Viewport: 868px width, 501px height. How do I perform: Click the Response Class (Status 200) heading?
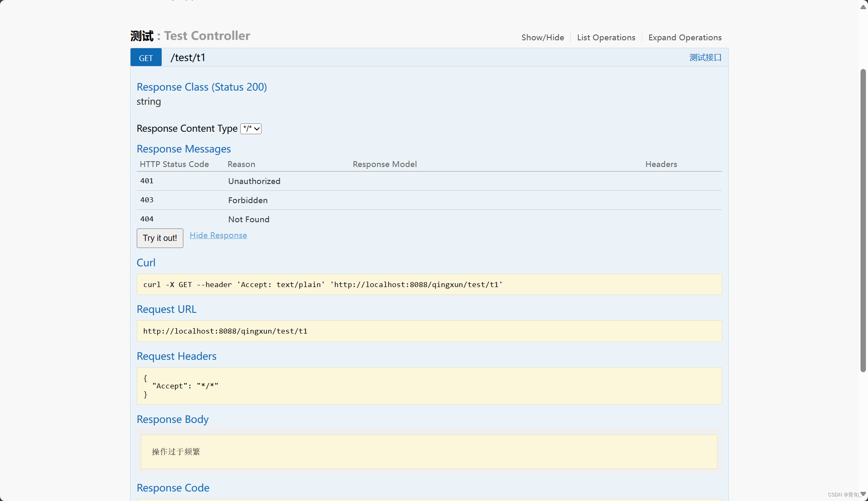tap(202, 87)
